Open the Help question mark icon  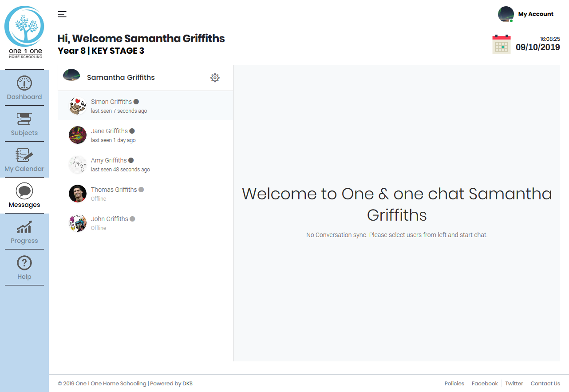(x=24, y=263)
